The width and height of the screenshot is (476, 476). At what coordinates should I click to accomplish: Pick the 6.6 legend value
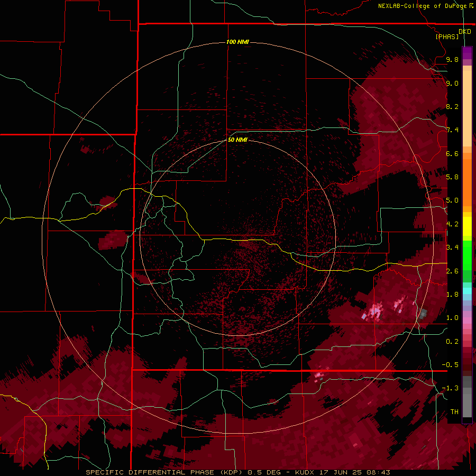pos(452,153)
